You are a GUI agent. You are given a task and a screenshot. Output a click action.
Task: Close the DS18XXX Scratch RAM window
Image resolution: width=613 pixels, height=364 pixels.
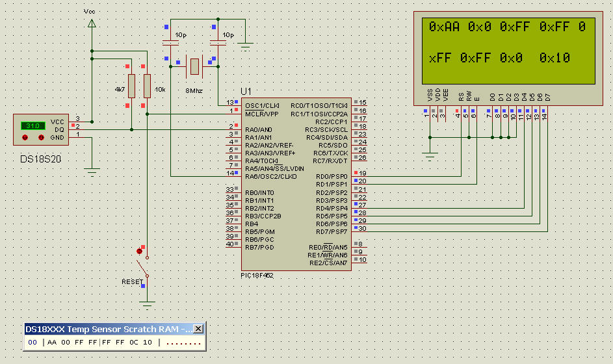tap(198, 329)
